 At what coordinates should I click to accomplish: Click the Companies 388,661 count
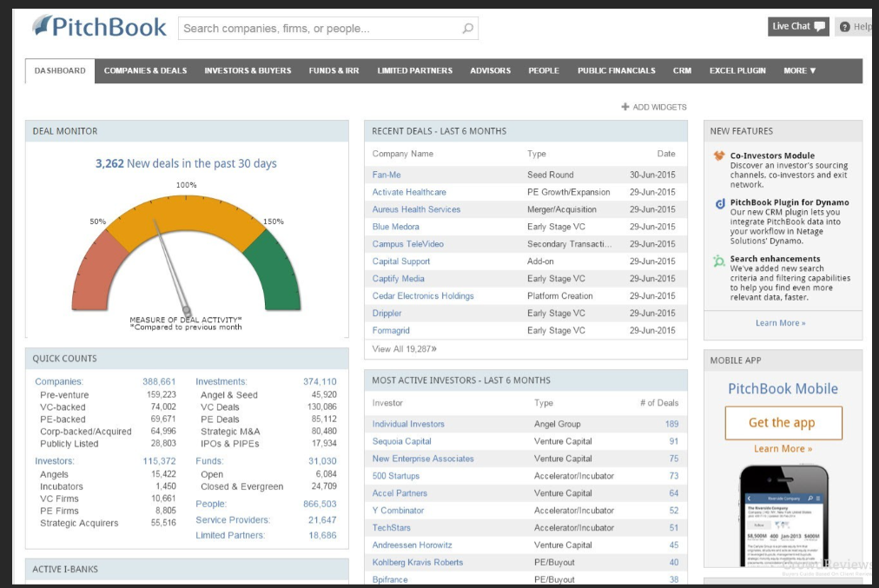(x=159, y=381)
